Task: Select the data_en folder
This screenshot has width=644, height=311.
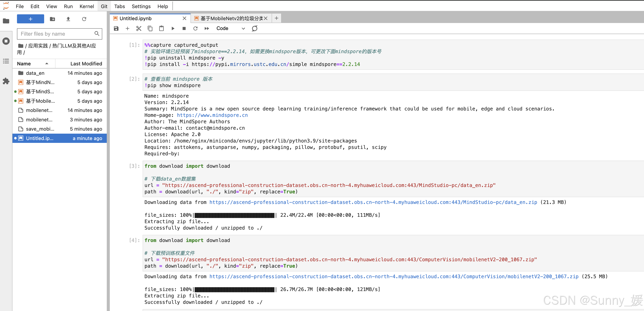Action: 60,73
